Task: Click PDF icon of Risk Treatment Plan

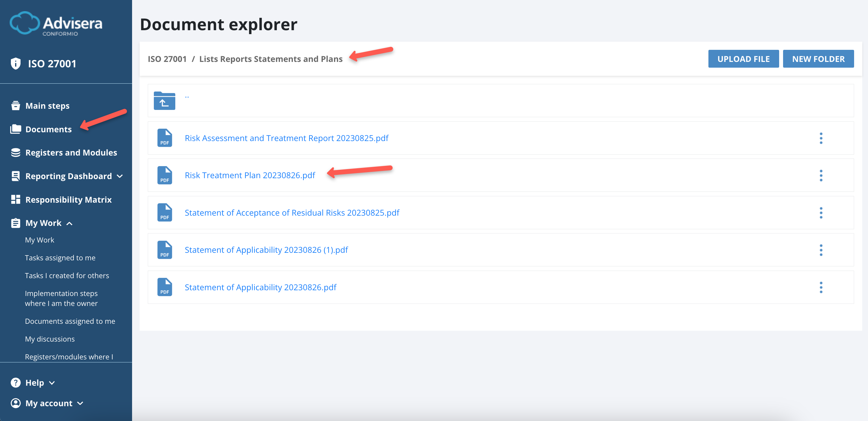Action: tap(164, 175)
